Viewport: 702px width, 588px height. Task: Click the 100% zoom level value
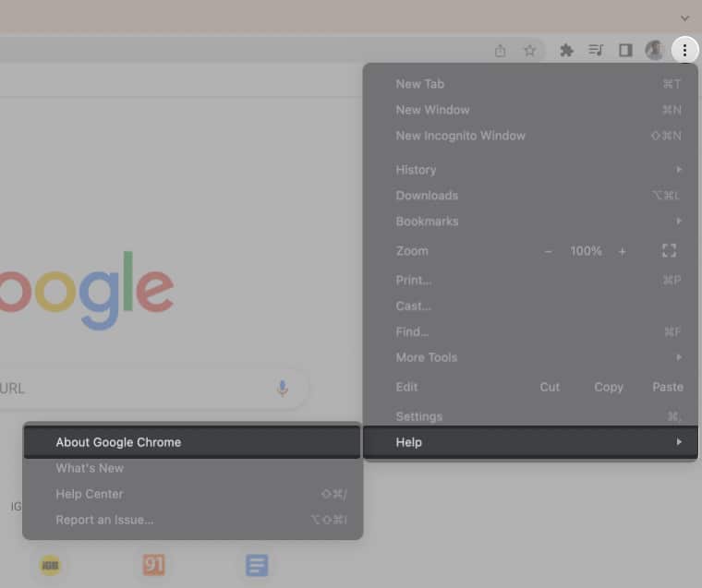point(586,251)
